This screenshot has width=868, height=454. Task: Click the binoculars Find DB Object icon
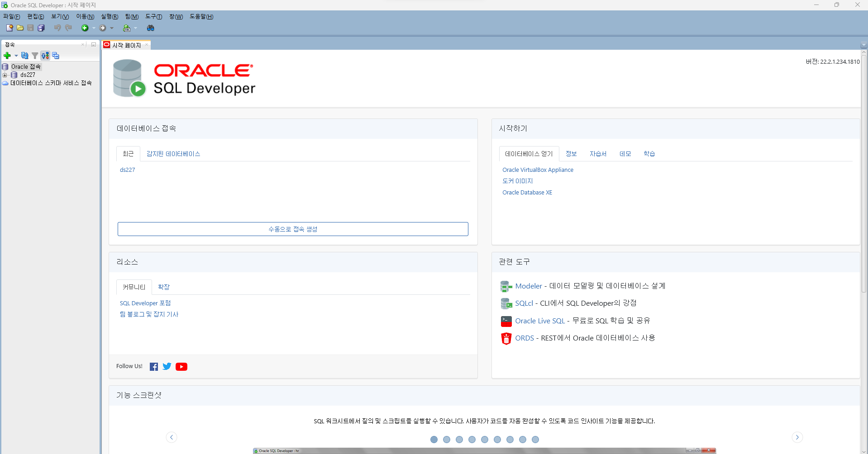[x=151, y=28]
